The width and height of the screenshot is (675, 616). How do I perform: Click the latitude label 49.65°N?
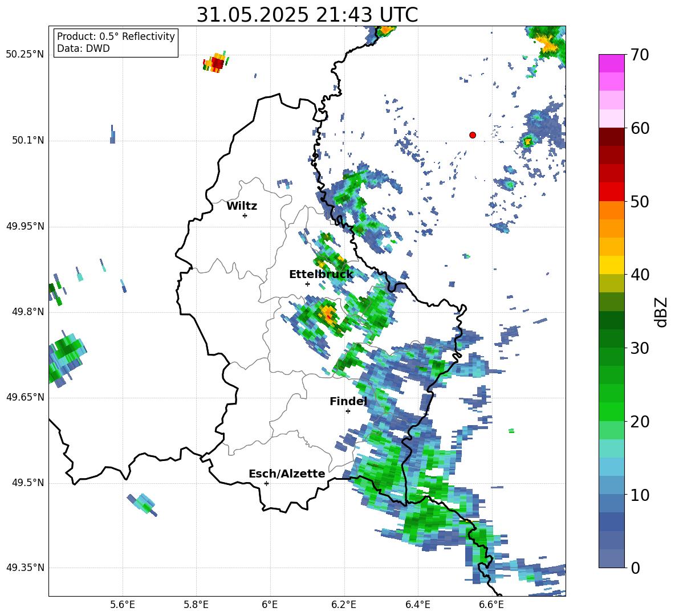25,397
